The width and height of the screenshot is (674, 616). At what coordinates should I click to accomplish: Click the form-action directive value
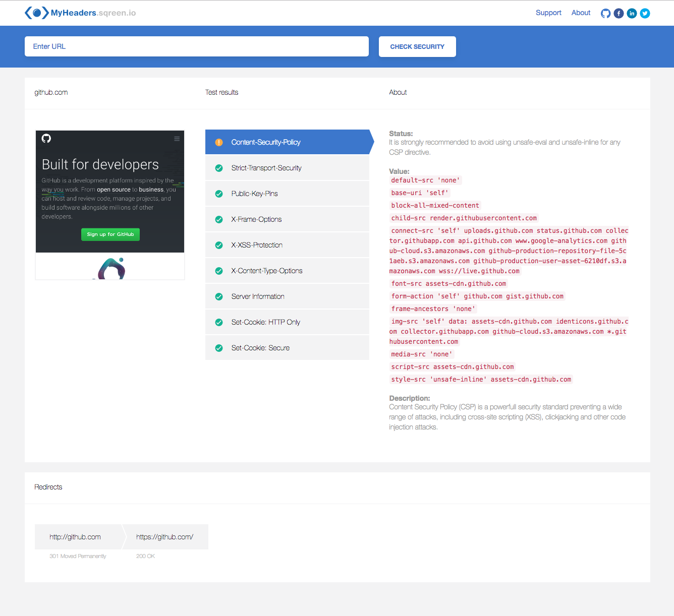(477, 296)
